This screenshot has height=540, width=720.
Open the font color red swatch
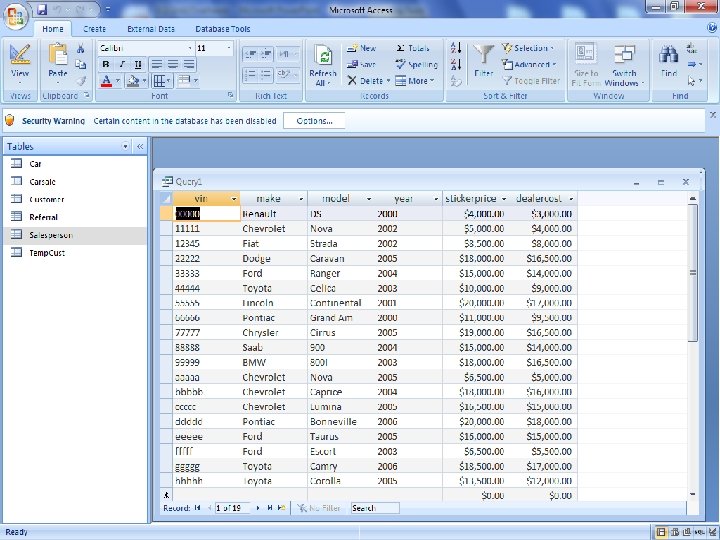tap(107, 81)
